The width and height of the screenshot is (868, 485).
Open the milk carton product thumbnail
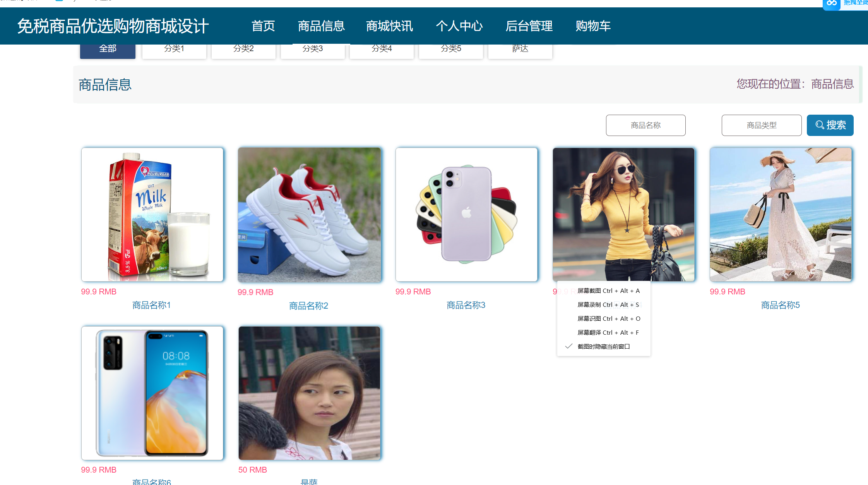click(x=152, y=214)
